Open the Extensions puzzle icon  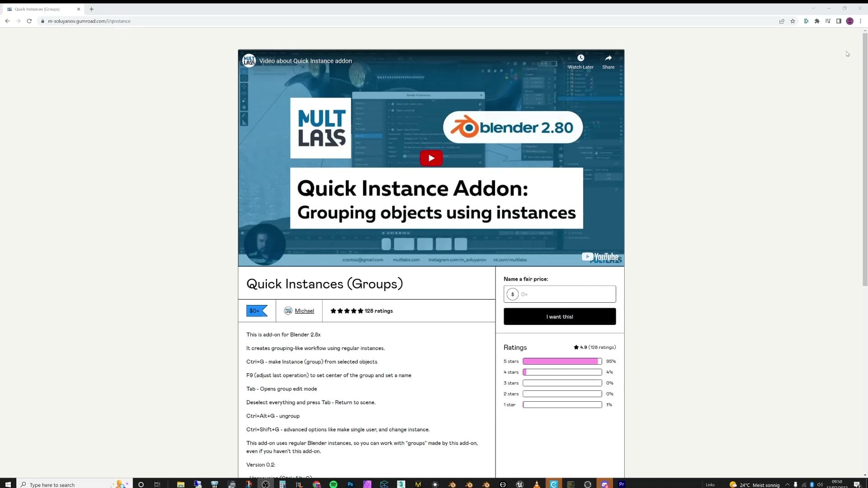coord(817,21)
